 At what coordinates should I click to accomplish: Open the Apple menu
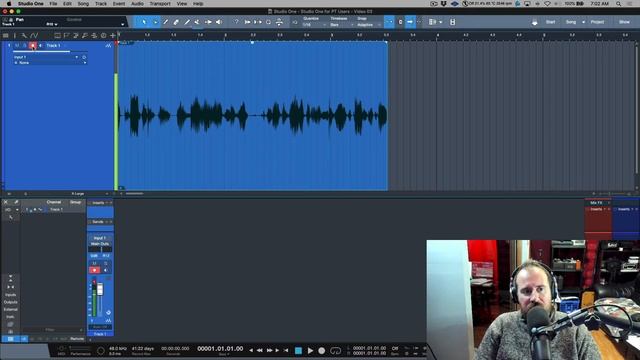coord(9,4)
